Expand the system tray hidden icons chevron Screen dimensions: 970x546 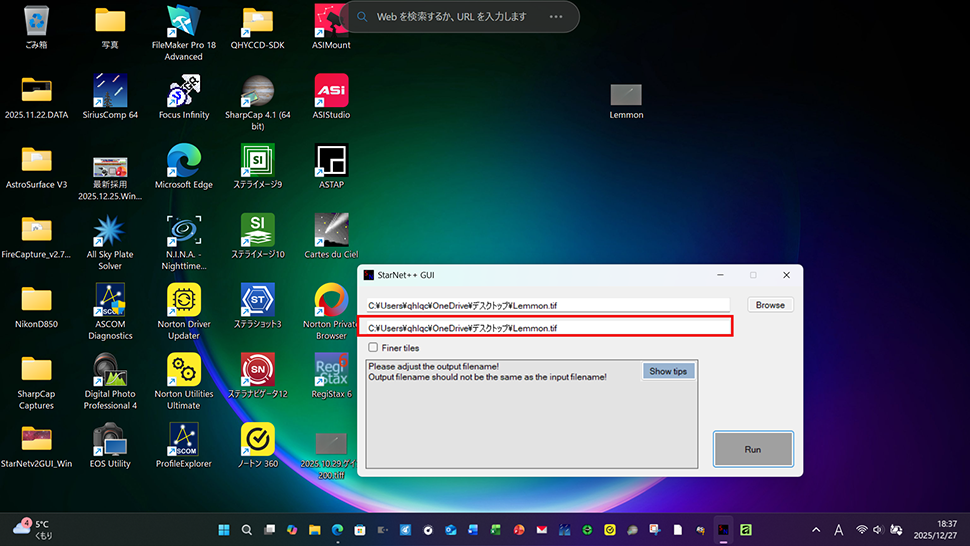(x=816, y=529)
